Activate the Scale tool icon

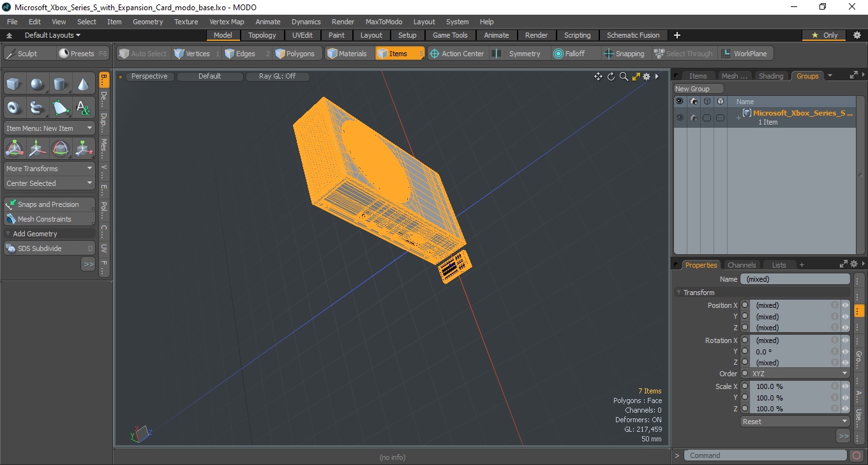[84, 149]
